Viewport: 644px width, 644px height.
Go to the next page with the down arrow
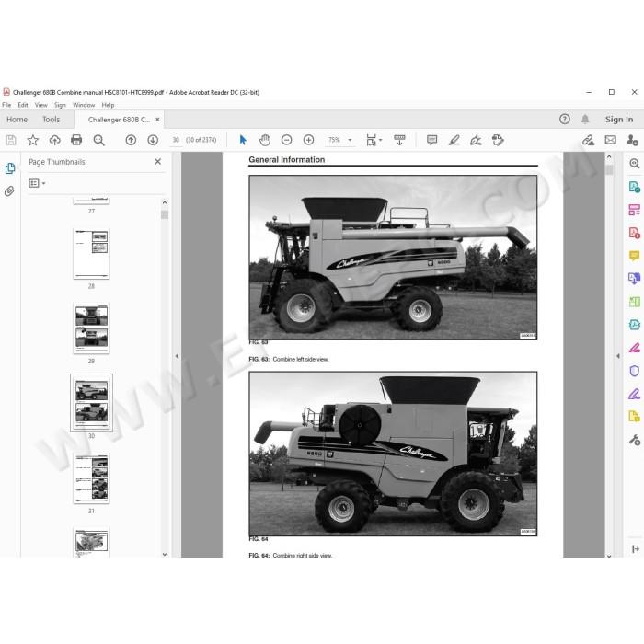[153, 140]
